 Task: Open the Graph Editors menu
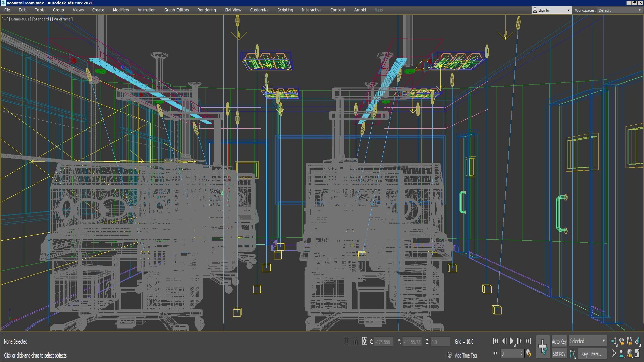click(x=176, y=10)
